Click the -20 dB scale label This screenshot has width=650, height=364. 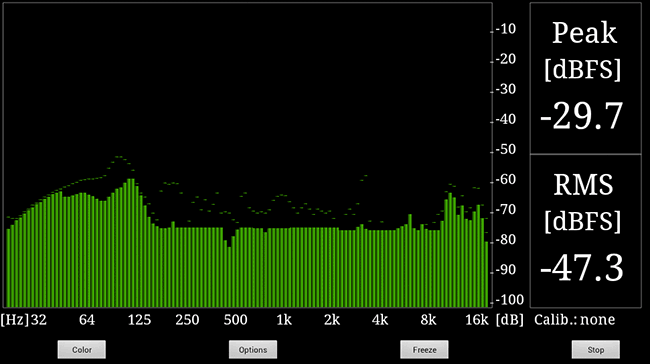[x=505, y=59]
